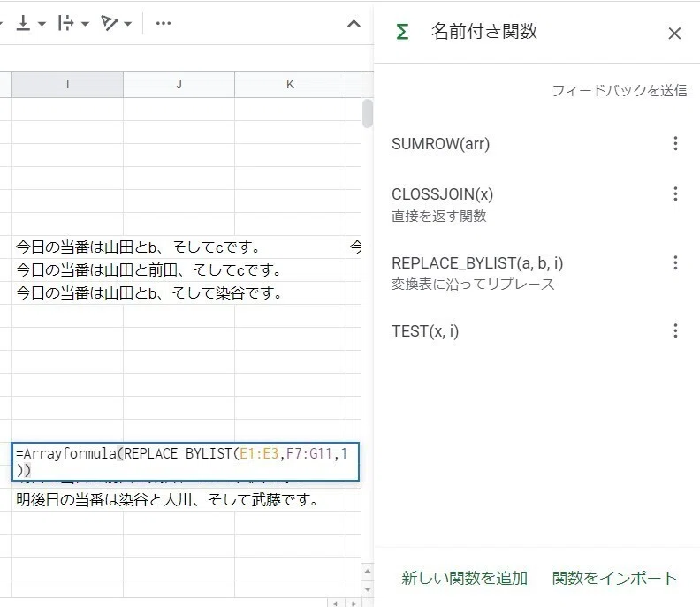
Task: Click the horizontal scroll right arrow
Action: pos(354,603)
